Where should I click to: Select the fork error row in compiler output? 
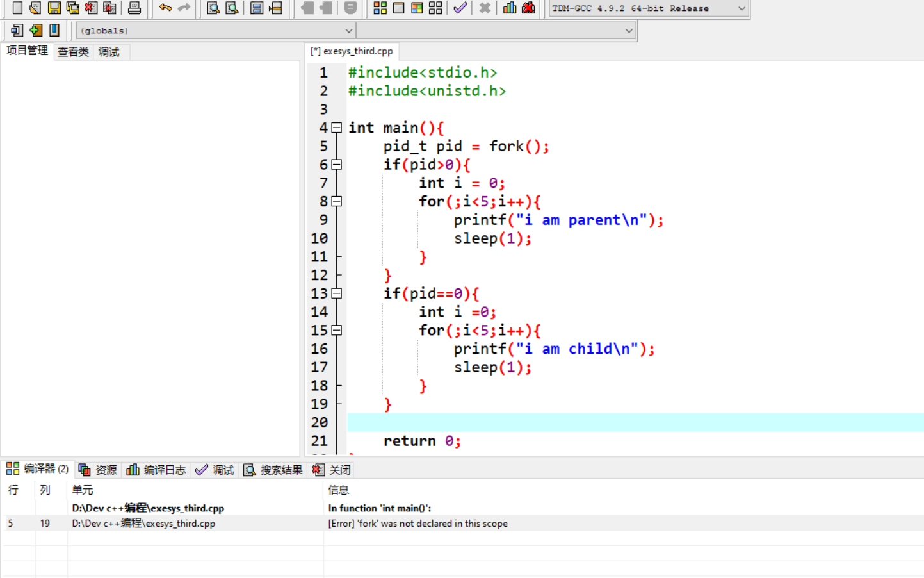coord(256,524)
